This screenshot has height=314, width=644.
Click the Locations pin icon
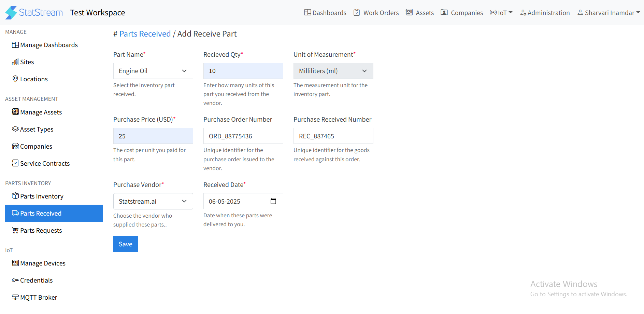15,79
